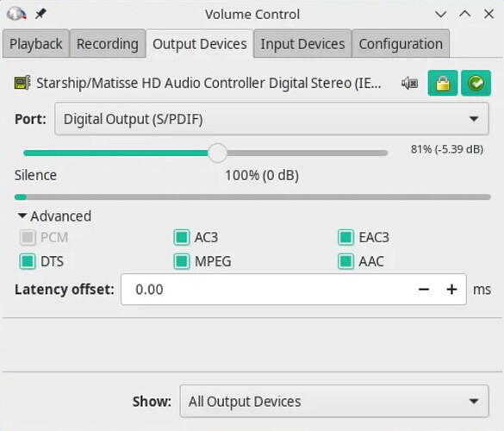
Task: Open the Input Devices tab
Action: (x=302, y=44)
